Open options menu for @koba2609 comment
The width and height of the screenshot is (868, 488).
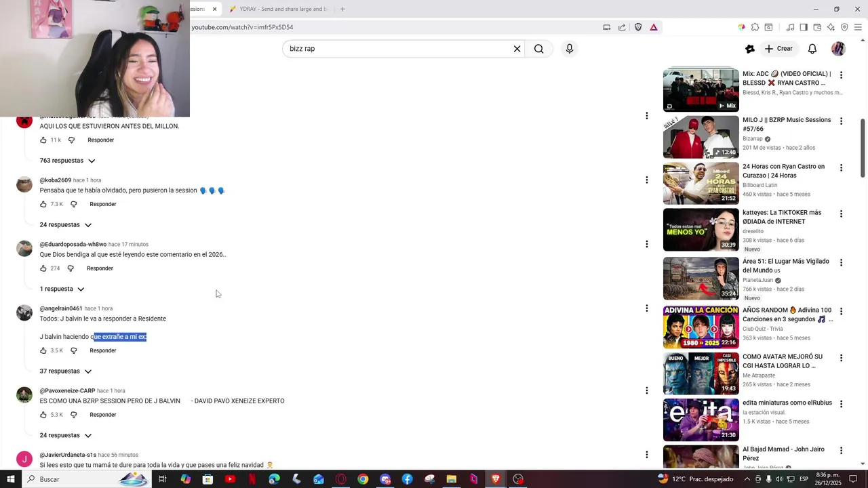pos(646,180)
